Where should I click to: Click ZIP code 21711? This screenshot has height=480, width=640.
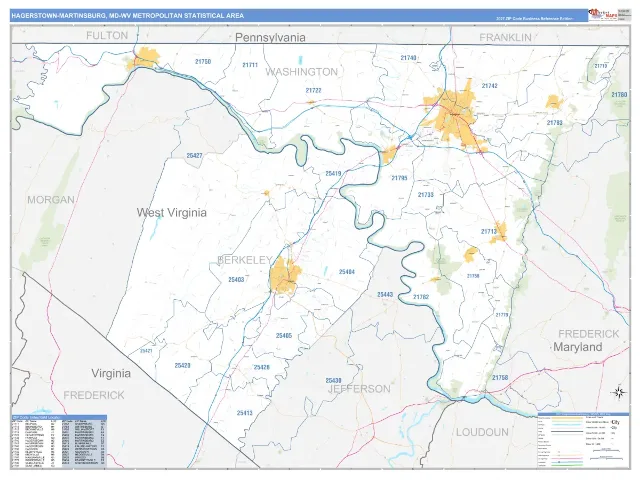point(250,65)
